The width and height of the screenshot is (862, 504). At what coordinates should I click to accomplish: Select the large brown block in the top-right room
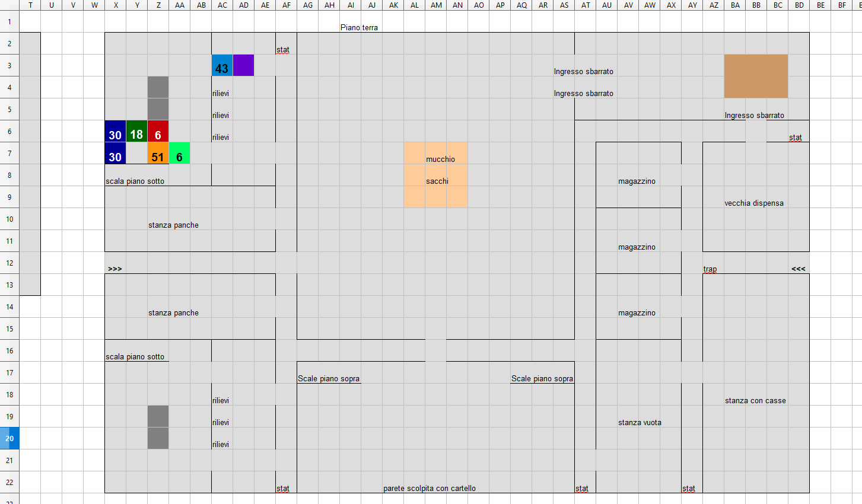pyautogui.click(x=756, y=76)
